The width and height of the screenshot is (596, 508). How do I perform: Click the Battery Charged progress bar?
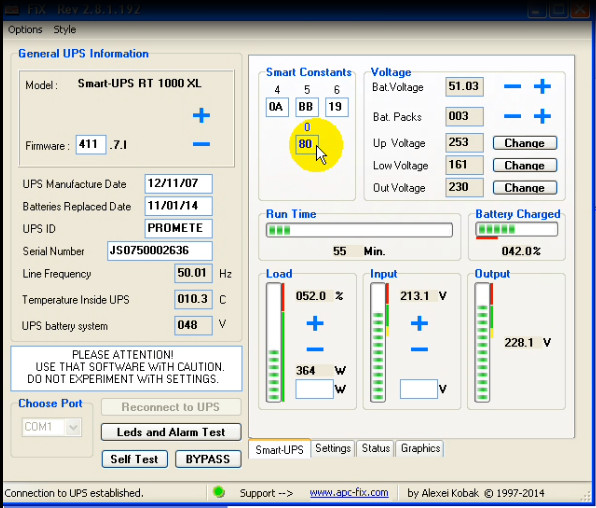coord(517,229)
